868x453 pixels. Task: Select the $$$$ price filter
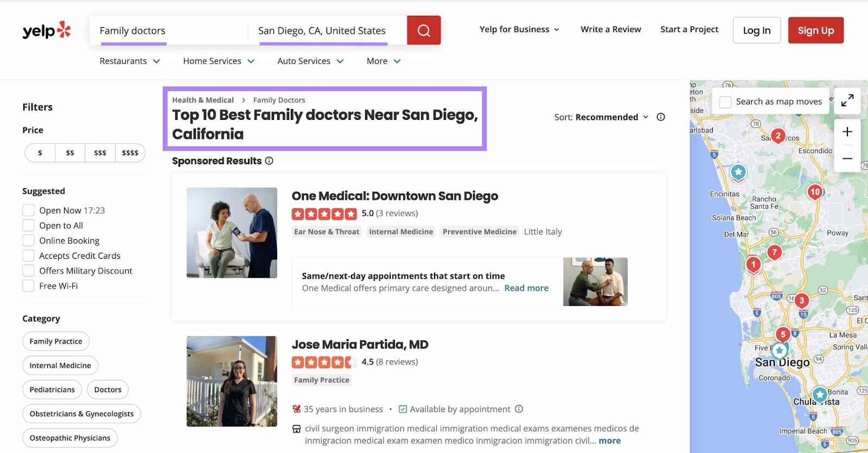130,153
